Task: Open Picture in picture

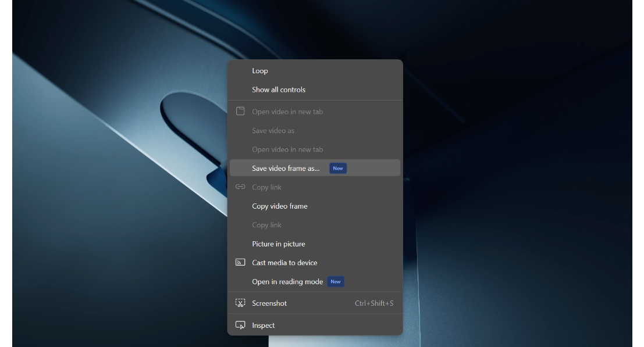Action: tap(315, 244)
